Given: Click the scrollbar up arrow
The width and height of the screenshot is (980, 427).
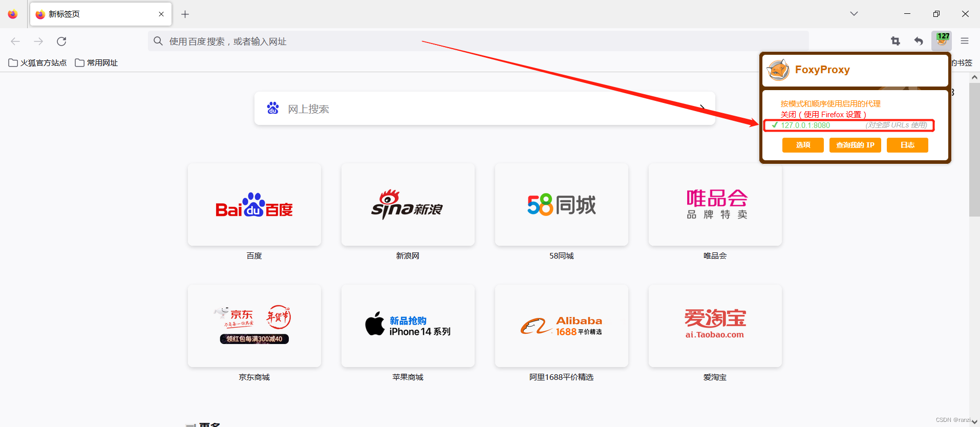Looking at the screenshot, I should tap(974, 77).
